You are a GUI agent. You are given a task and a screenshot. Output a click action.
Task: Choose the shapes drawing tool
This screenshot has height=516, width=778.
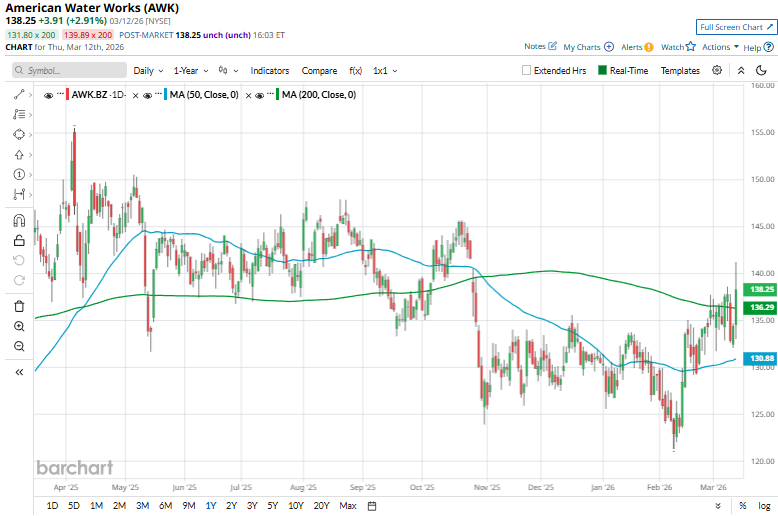pyautogui.click(x=19, y=134)
